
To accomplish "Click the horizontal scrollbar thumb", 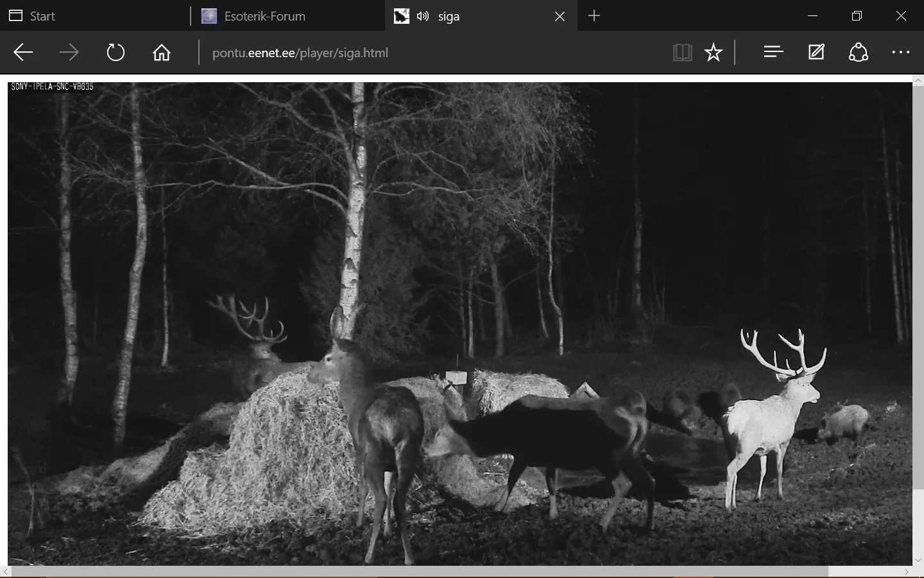I will (417, 572).
